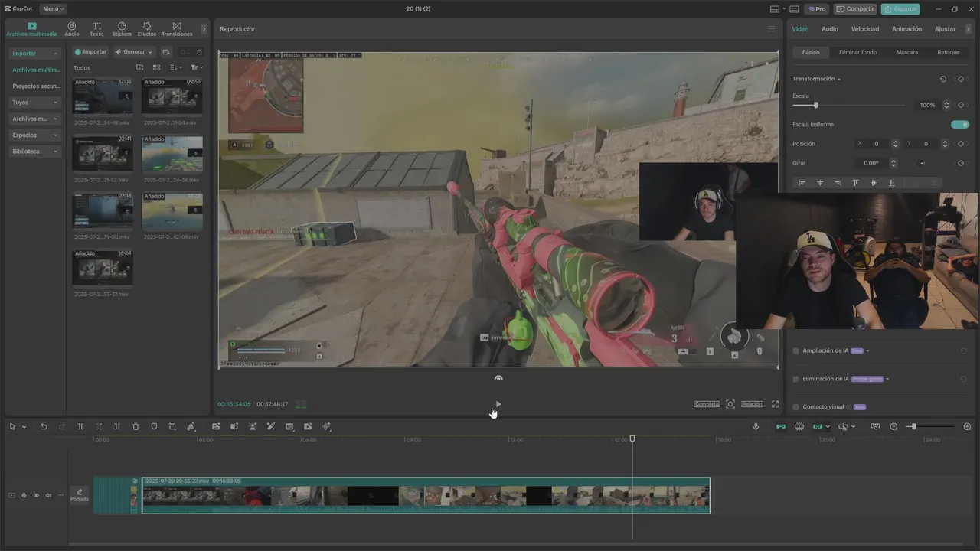Collapse the Importar sidebar section
Image resolution: width=980 pixels, height=551 pixels.
point(35,54)
